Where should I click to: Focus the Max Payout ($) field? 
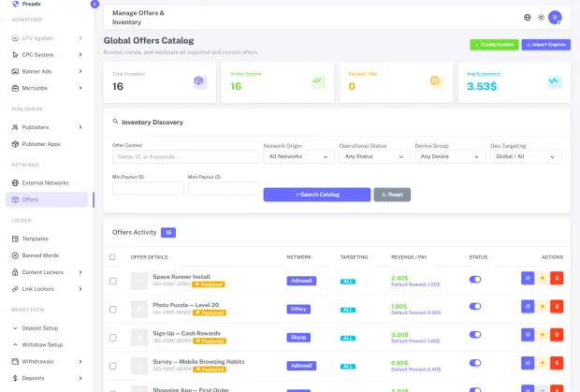[224, 189]
